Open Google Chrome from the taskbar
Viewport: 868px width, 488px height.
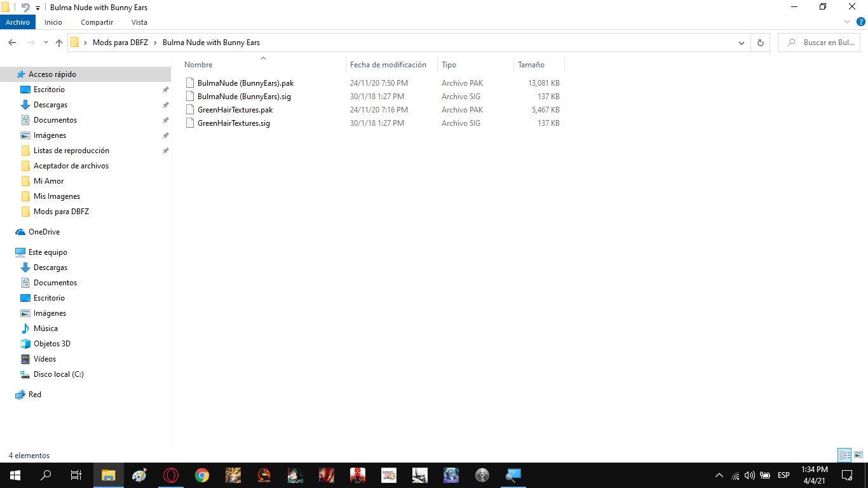point(202,475)
